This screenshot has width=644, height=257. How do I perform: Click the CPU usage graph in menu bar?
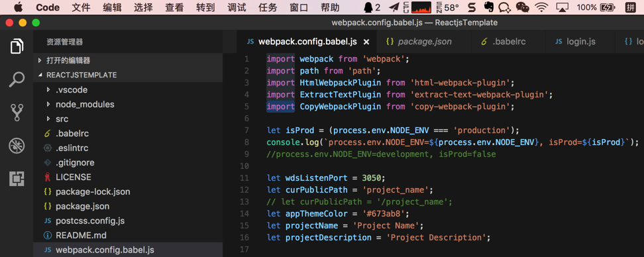[x=421, y=7]
